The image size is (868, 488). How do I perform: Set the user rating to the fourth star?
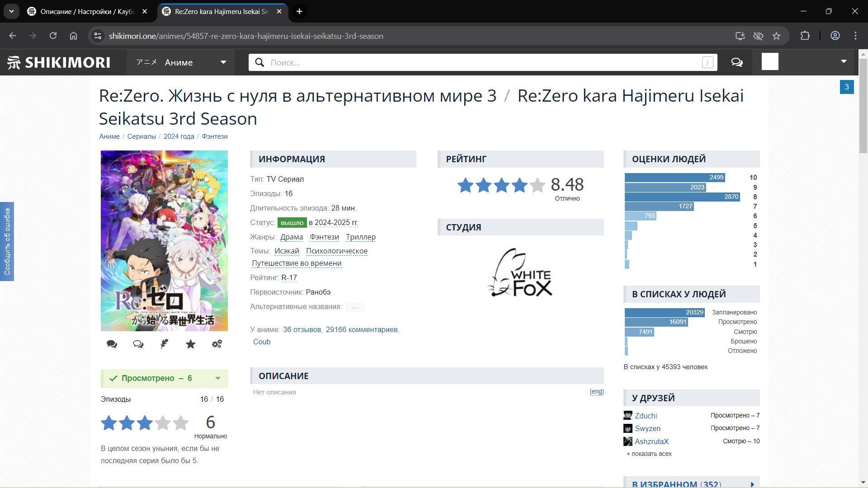[x=163, y=423]
